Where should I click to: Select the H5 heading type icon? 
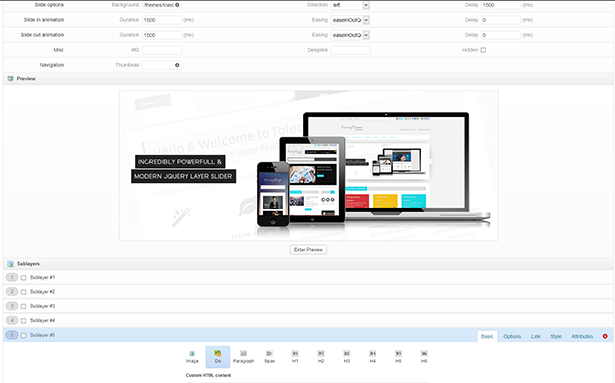398,357
